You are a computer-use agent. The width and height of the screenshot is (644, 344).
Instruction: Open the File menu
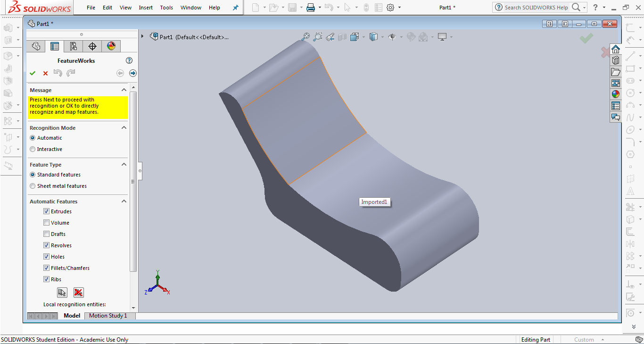tap(91, 8)
